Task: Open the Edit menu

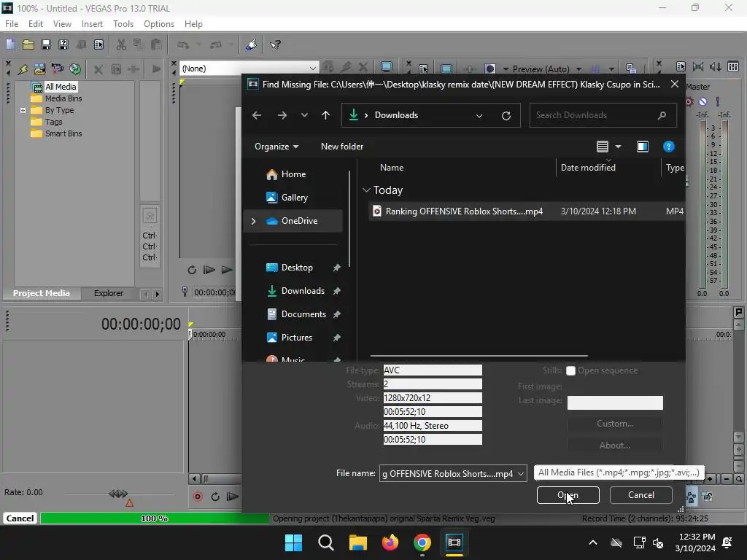Action: point(35,24)
